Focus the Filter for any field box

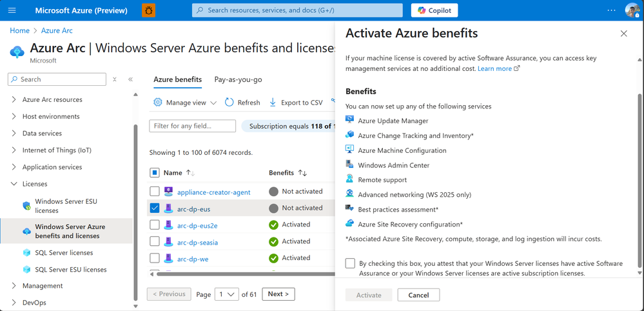(193, 126)
